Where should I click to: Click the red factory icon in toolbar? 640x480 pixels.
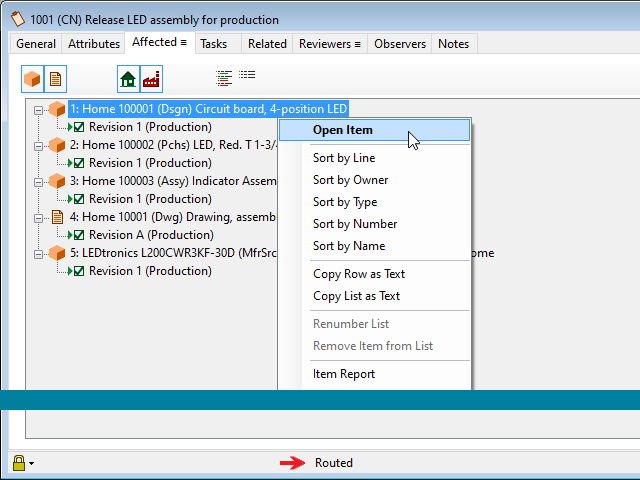[x=151, y=79]
